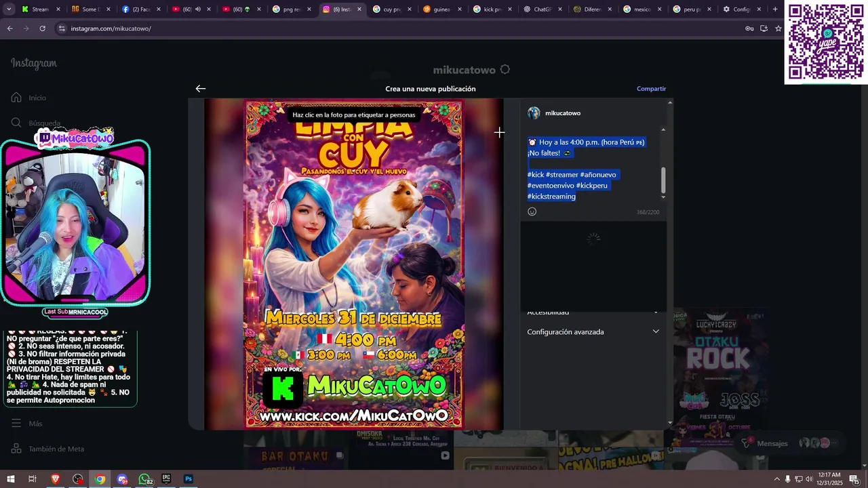
Task: Click the #kickstreaming hashtag in the caption
Action: pos(551,197)
